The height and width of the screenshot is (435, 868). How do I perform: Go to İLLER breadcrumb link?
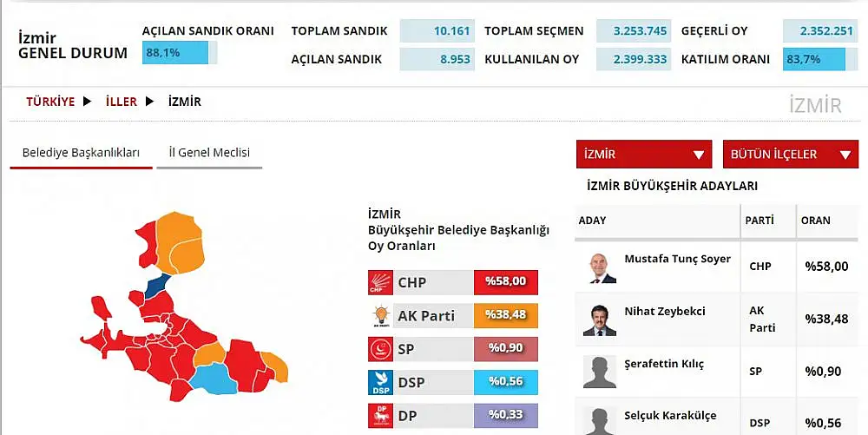tap(122, 102)
